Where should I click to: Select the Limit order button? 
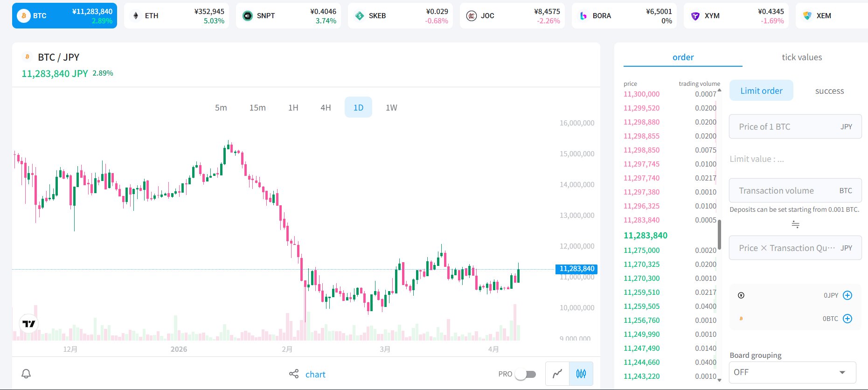761,91
